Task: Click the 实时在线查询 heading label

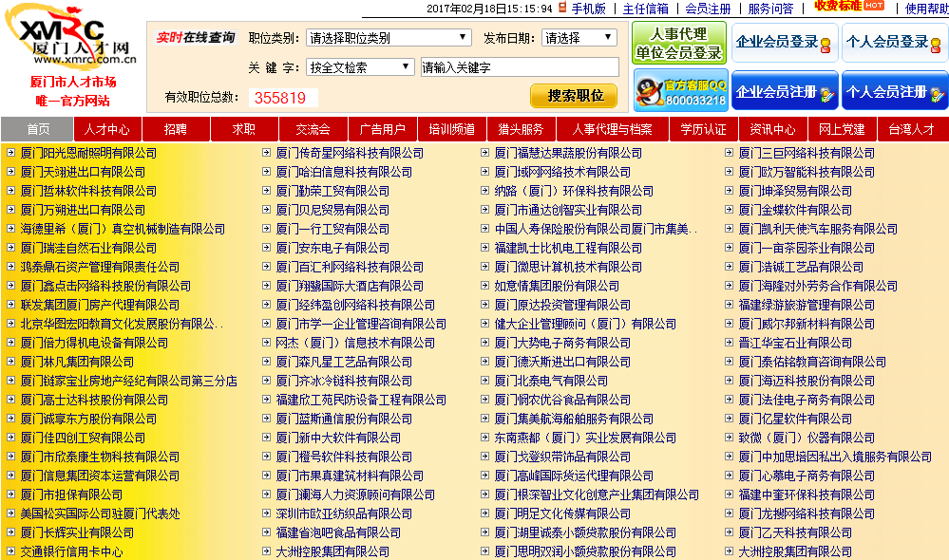Action: pos(196,38)
